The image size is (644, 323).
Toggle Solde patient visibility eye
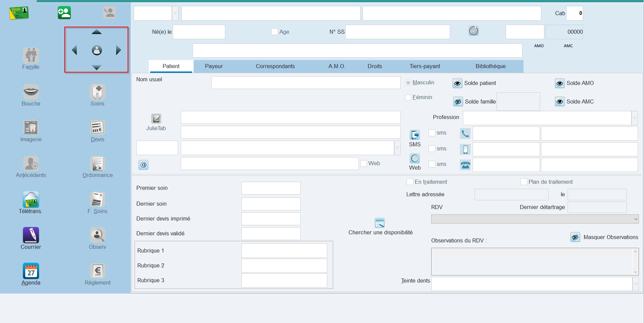pyautogui.click(x=457, y=83)
